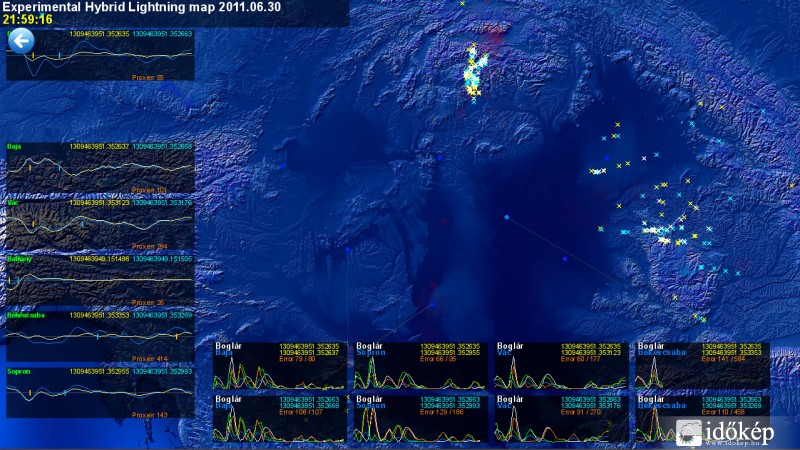Click the dense northern lightning strike cluster
The width and height of the screenshot is (800, 450).
click(x=474, y=73)
